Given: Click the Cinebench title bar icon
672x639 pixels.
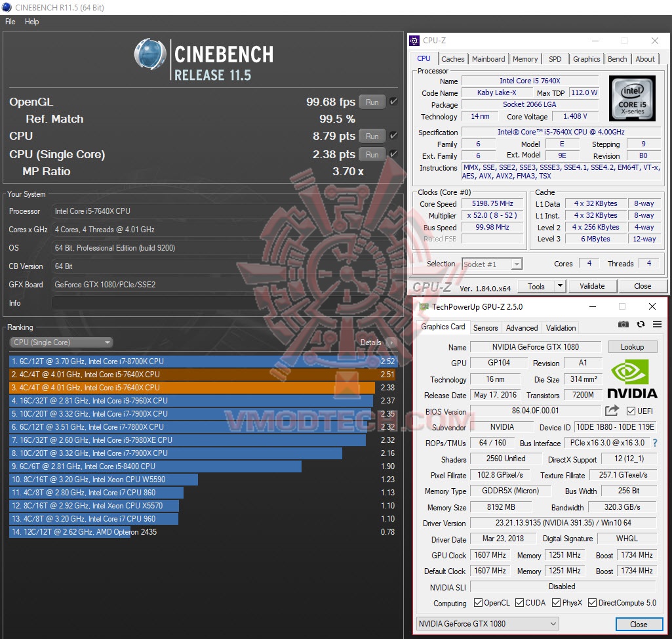Looking at the screenshot, I should tap(7, 7).
